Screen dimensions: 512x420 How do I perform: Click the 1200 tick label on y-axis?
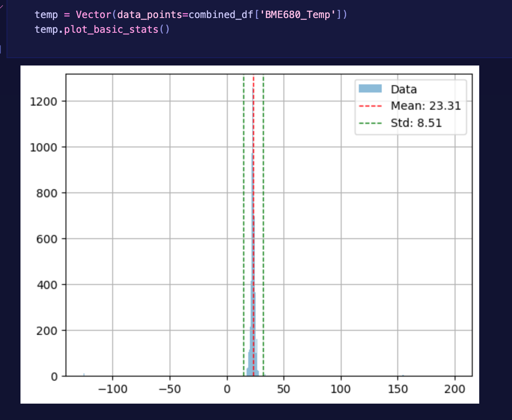pos(43,102)
